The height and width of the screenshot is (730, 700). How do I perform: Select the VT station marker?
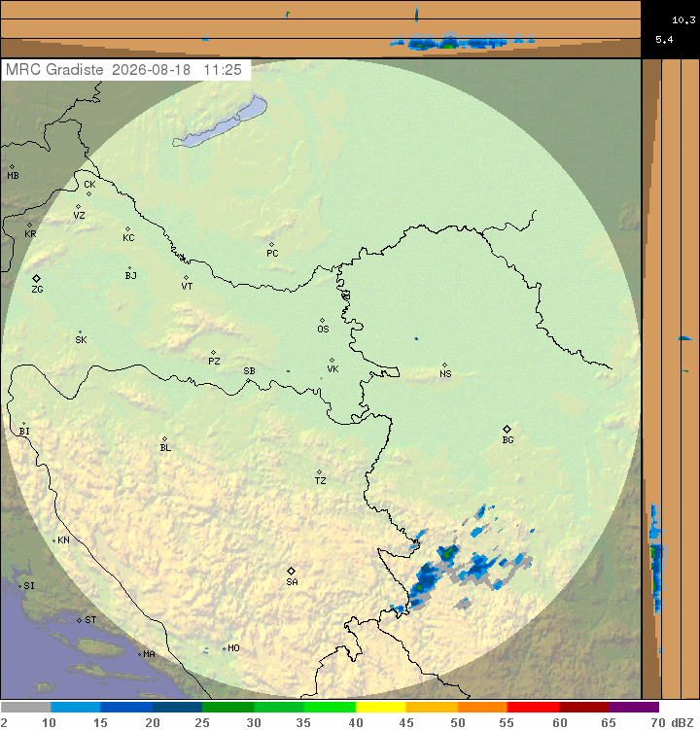186,277
